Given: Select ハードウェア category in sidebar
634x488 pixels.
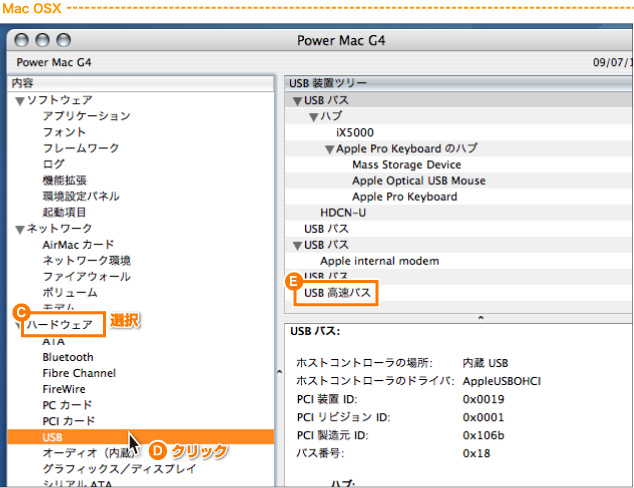Looking at the screenshot, I should click(x=59, y=325).
